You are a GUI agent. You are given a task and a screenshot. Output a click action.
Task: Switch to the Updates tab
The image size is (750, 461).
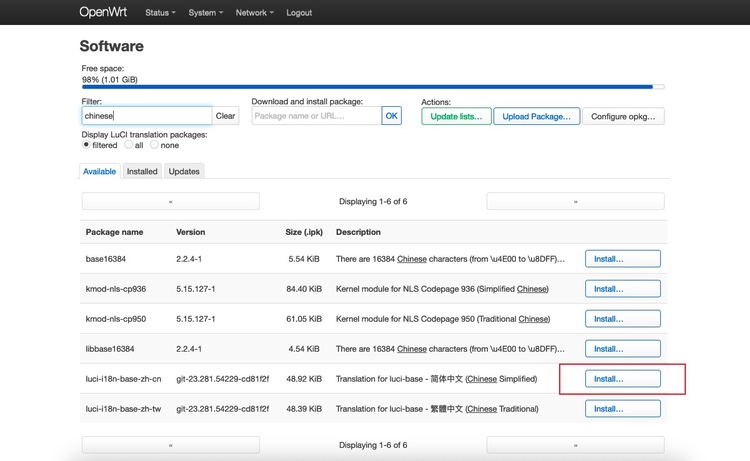[184, 171]
